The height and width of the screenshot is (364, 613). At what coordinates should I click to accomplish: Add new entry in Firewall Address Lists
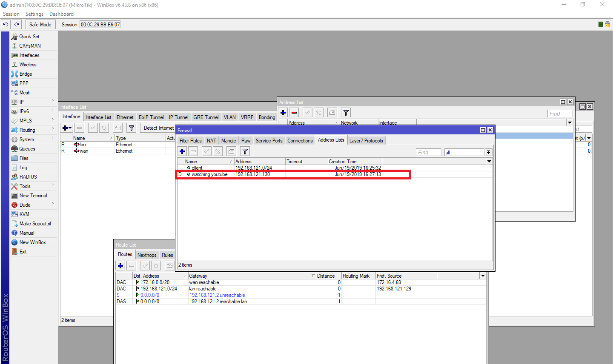(182, 151)
